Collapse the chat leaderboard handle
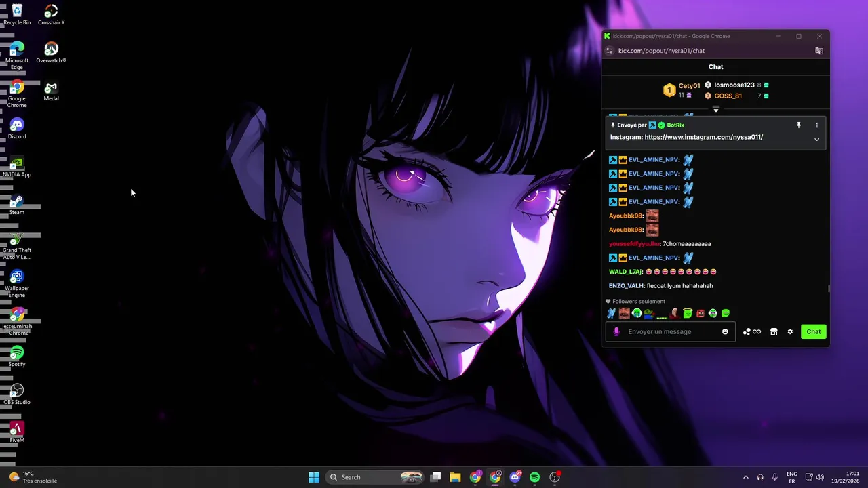The height and width of the screenshot is (488, 868). (716, 108)
